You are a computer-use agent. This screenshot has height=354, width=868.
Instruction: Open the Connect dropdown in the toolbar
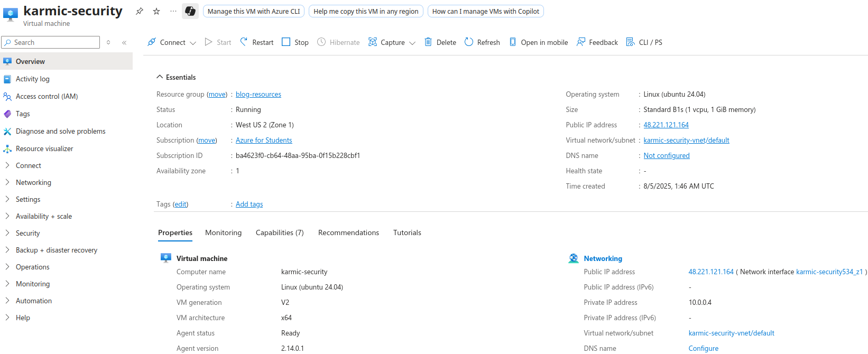pyautogui.click(x=172, y=42)
